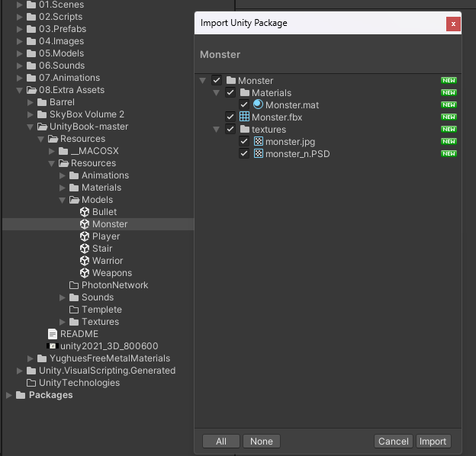The height and width of the screenshot is (456, 476).
Task: Click the Stair prefab cube icon
Action: (x=85, y=249)
